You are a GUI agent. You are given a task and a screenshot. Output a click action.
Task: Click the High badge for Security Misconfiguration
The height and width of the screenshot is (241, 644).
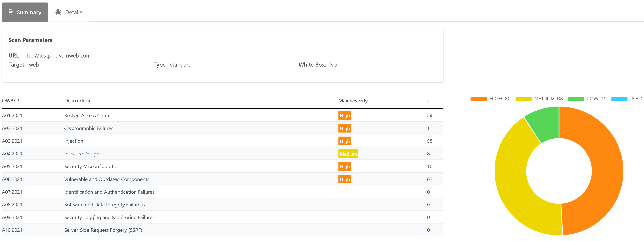[x=345, y=167]
